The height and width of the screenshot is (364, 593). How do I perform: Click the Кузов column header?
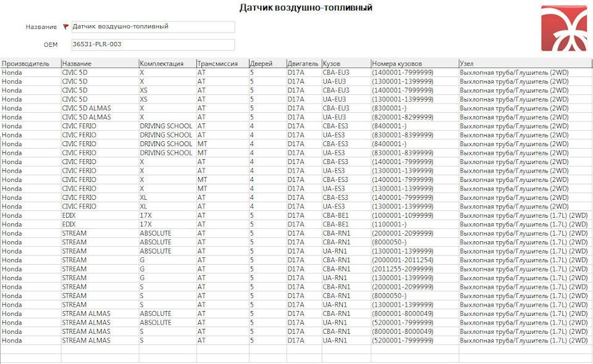pos(346,64)
